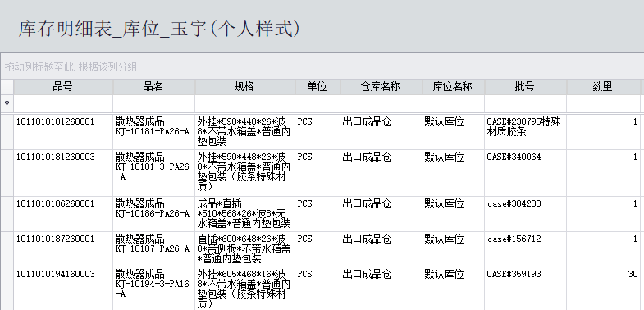The image size is (644, 310).
Task: Sort by the 单位 column header
Action: click(x=317, y=87)
